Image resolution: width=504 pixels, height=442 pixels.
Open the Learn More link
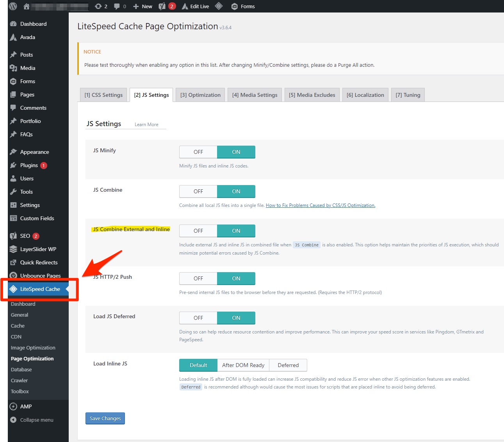[x=146, y=125]
